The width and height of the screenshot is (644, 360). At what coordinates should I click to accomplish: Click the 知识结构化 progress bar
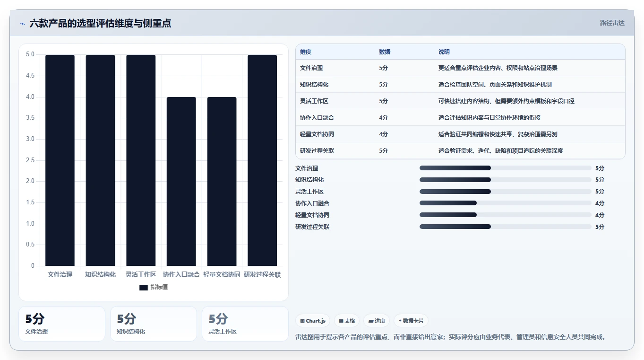pos(506,180)
